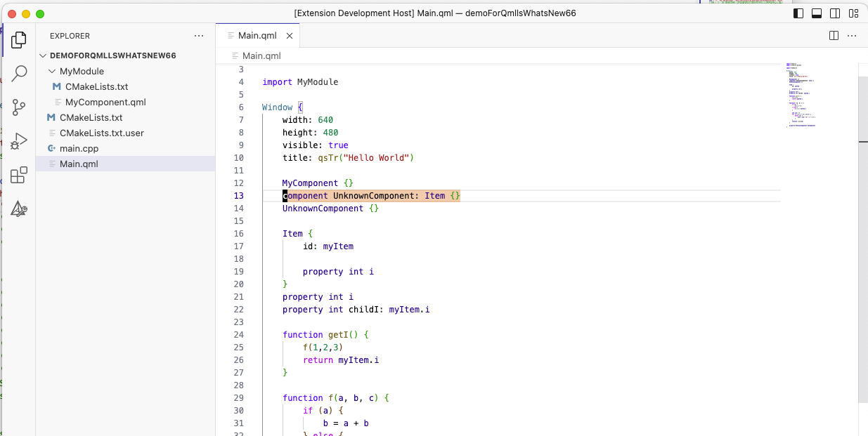Screen dimensions: 868x436
Task: Toggle the bottom Panel visibility
Action: [815, 13]
